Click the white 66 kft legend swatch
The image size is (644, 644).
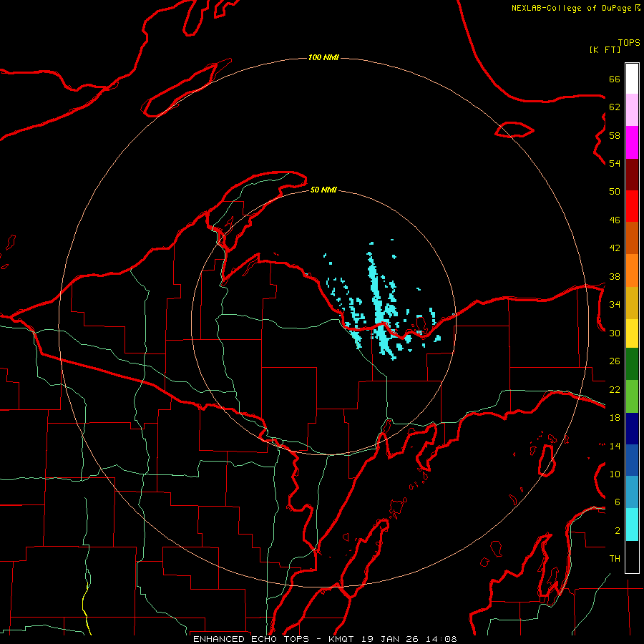pos(632,79)
